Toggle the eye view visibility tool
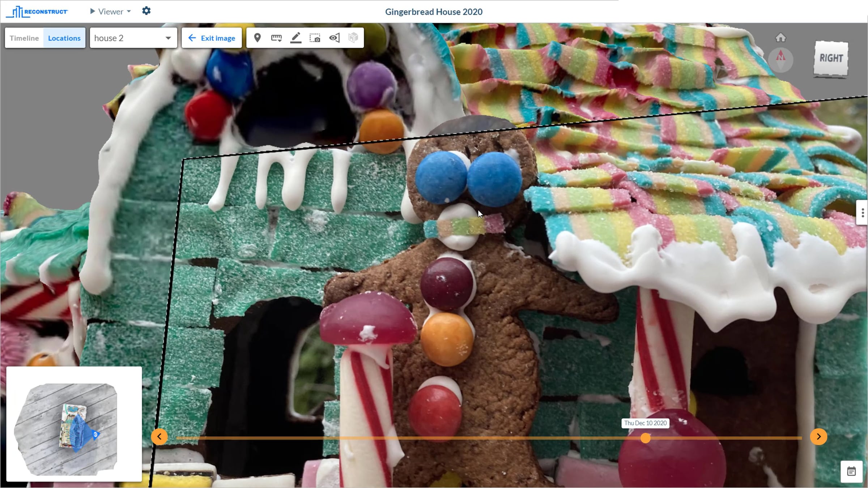Viewport: 868px width, 488px height. [x=334, y=38]
